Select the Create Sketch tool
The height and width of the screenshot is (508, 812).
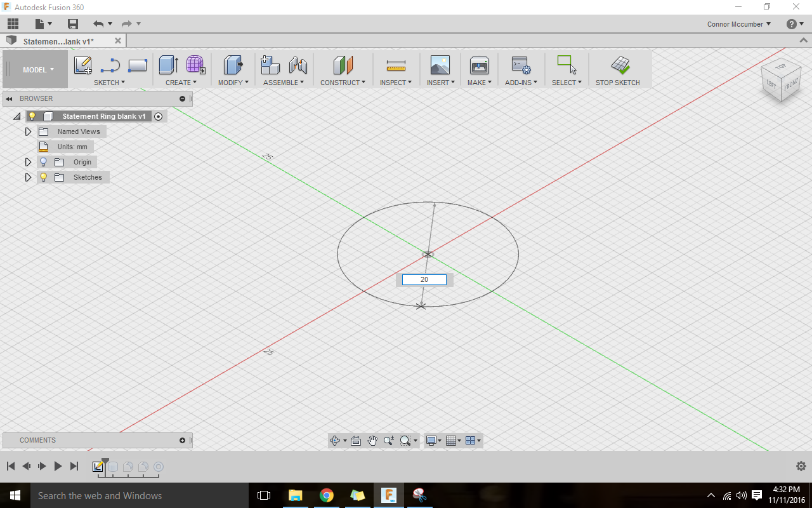click(82, 65)
